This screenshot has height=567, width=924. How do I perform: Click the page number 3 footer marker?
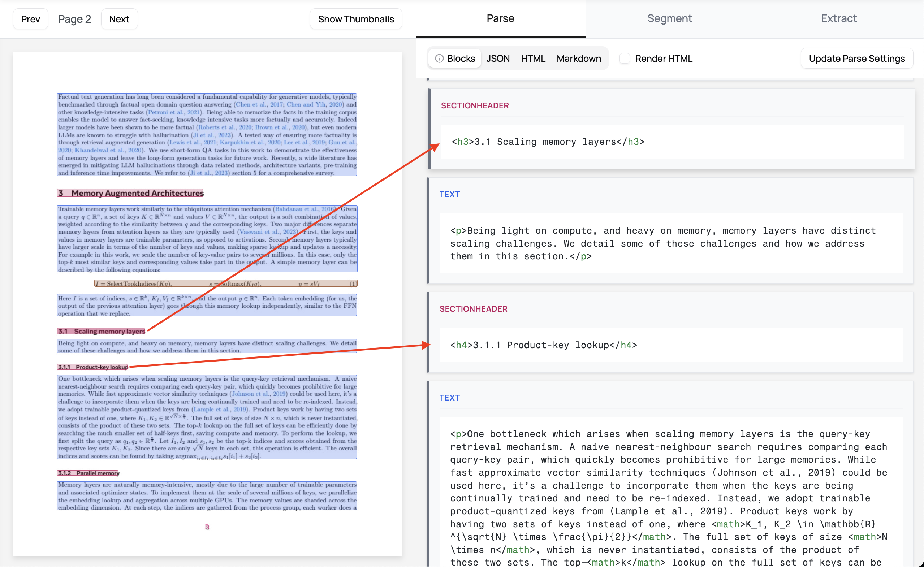coord(207,527)
